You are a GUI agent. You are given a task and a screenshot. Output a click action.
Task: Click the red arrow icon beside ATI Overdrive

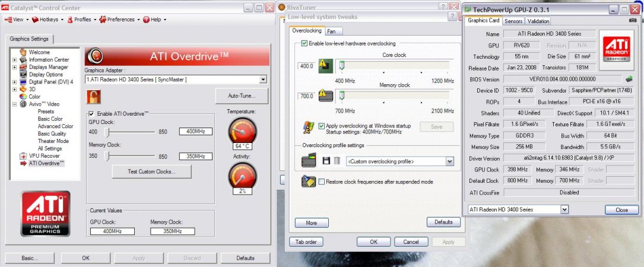pos(23,163)
